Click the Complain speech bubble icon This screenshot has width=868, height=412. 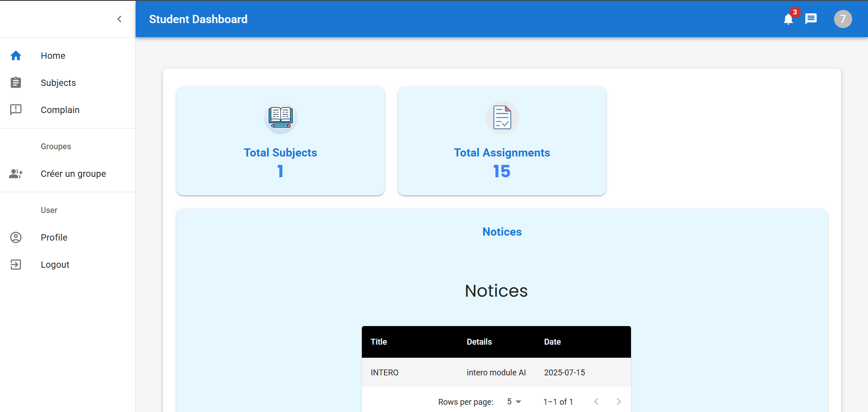(16, 109)
